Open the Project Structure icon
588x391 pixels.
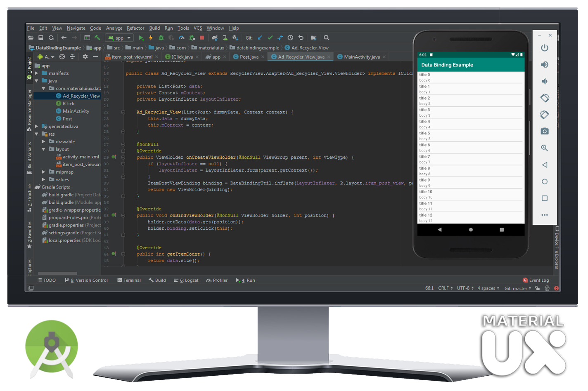pos(313,38)
